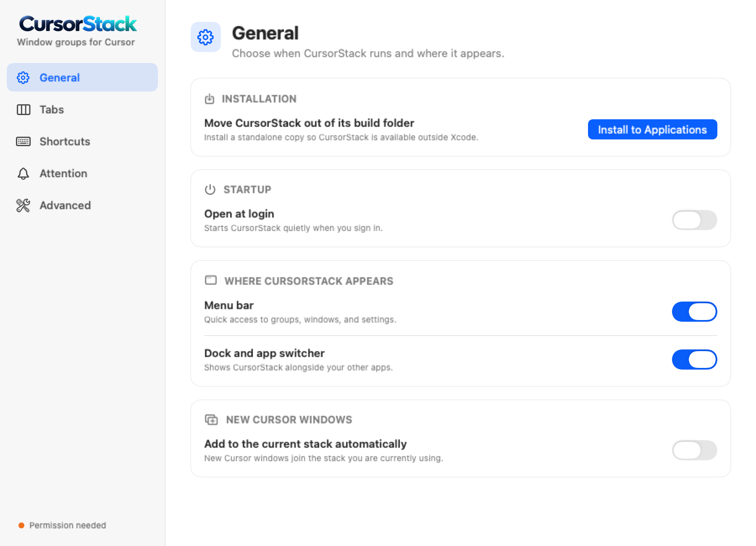This screenshot has width=756, height=546.
Task: Click the 'Menu bar' label
Action: click(x=229, y=305)
